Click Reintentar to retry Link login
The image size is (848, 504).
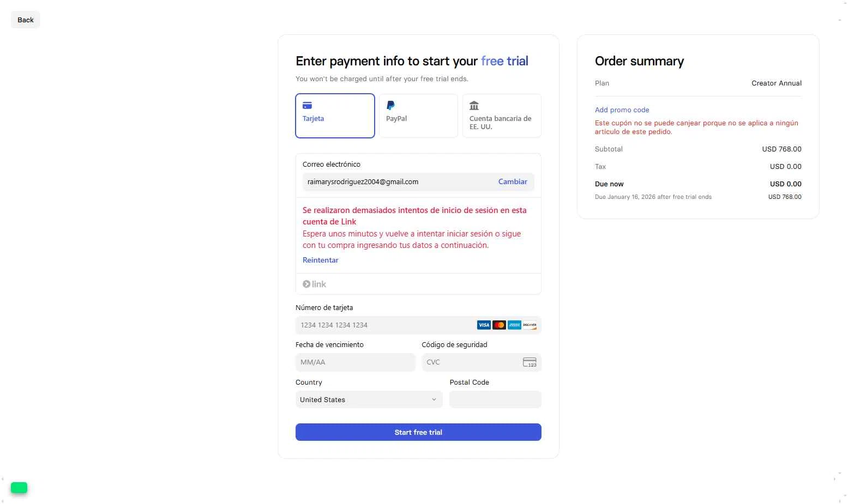321,260
